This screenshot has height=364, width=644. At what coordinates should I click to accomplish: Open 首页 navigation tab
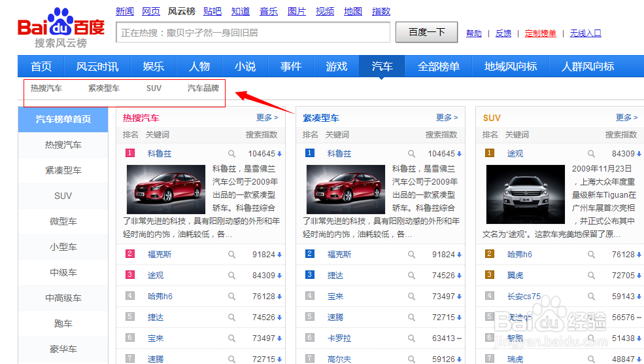tap(41, 66)
